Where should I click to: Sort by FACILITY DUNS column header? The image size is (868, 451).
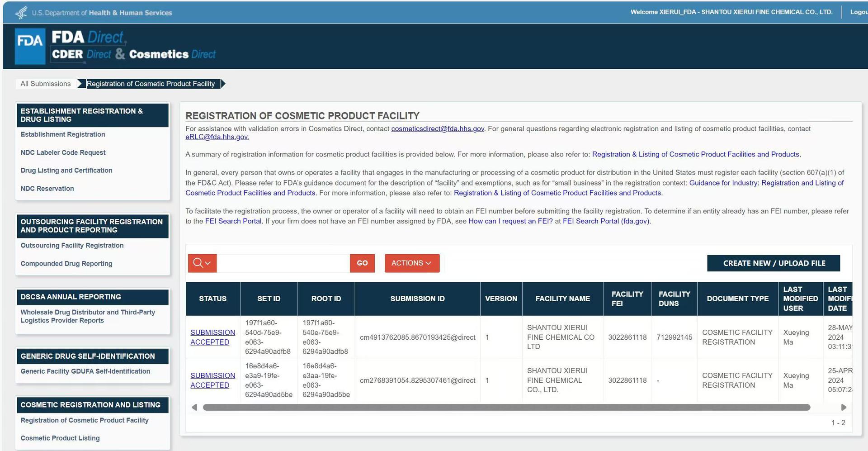675,299
